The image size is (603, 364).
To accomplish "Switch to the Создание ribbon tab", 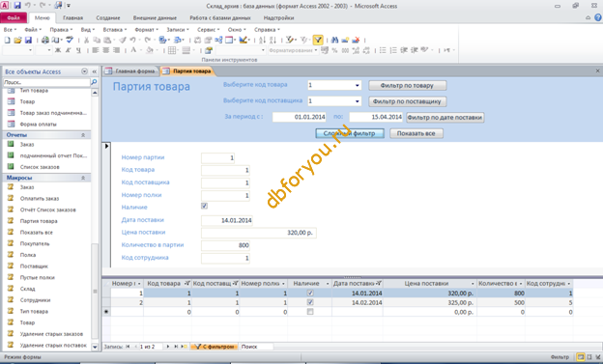I will pyautogui.click(x=107, y=17).
